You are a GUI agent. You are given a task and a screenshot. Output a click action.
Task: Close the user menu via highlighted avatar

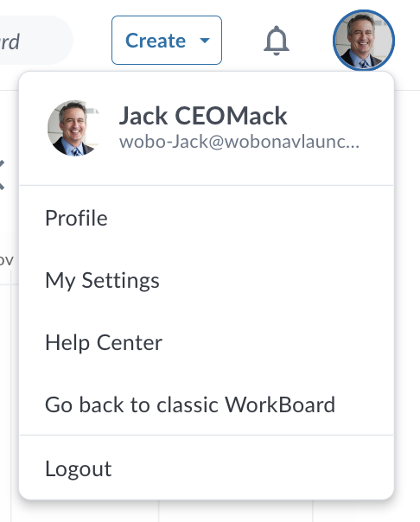click(x=364, y=41)
